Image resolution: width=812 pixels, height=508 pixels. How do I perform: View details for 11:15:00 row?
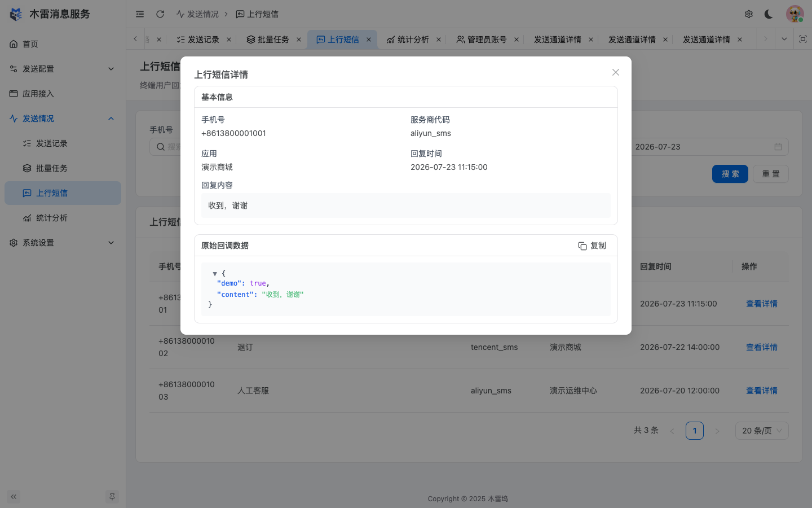(761, 304)
